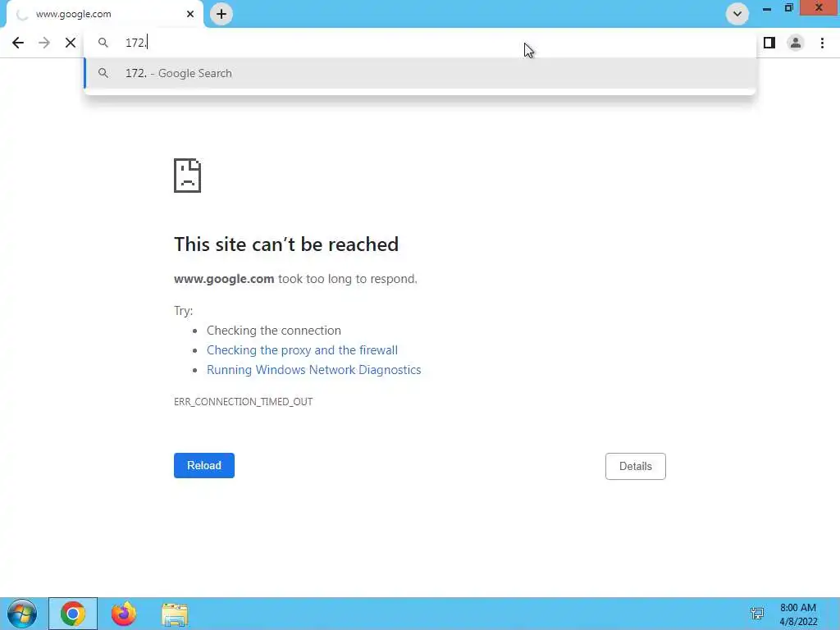Image resolution: width=840 pixels, height=630 pixels.
Task: Minimize the Chrome window
Action: pyautogui.click(x=767, y=8)
